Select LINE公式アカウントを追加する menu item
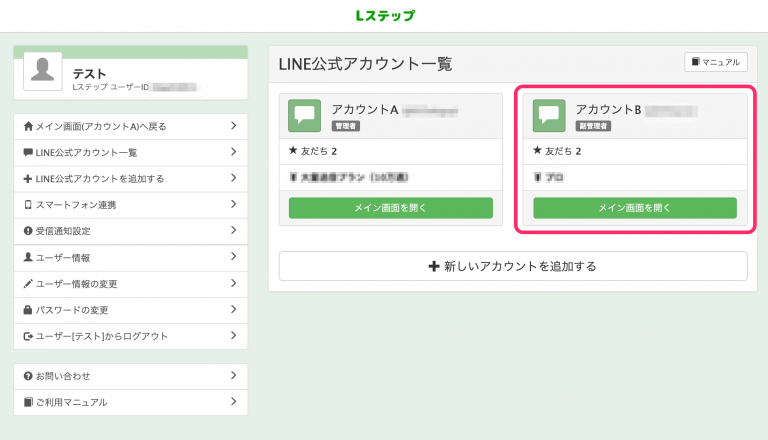The height and width of the screenshot is (440, 768). pos(130,179)
